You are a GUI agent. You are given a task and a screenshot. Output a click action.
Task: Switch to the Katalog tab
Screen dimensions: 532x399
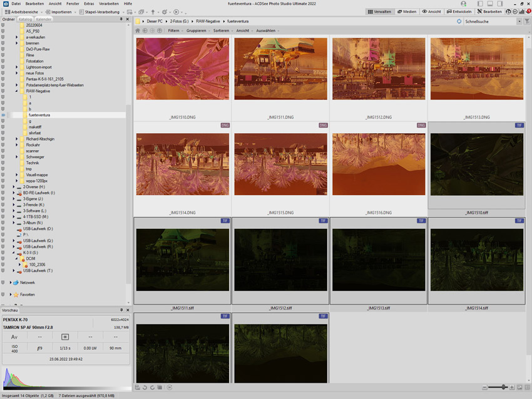coord(25,19)
